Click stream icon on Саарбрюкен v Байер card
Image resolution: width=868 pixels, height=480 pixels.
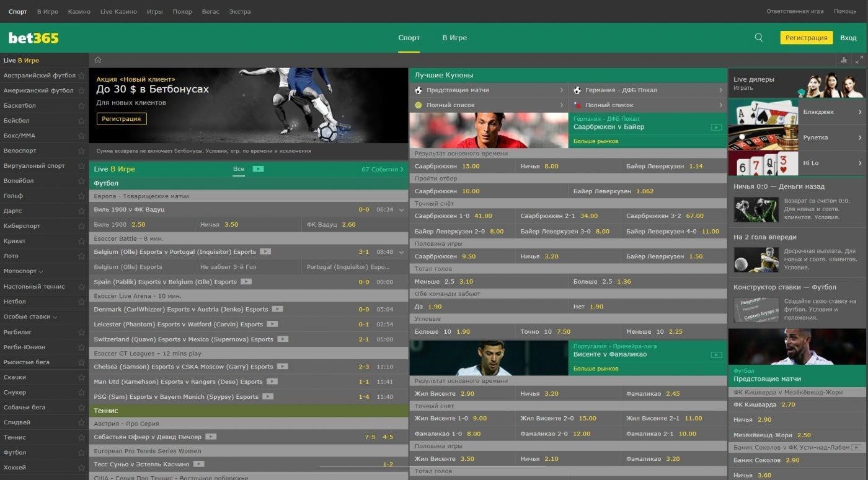click(x=716, y=128)
